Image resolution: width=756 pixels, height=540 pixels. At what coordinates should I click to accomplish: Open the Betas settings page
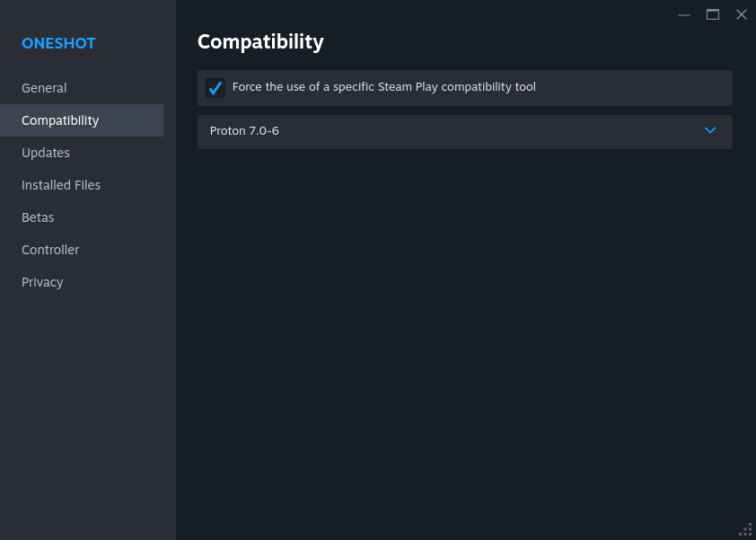point(38,217)
